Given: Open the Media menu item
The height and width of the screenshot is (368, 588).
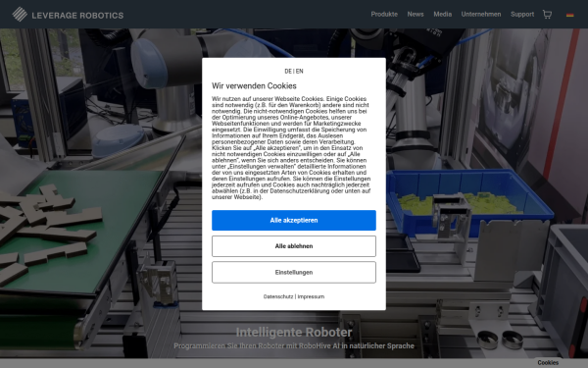Looking at the screenshot, I should [x=443, y=15].
